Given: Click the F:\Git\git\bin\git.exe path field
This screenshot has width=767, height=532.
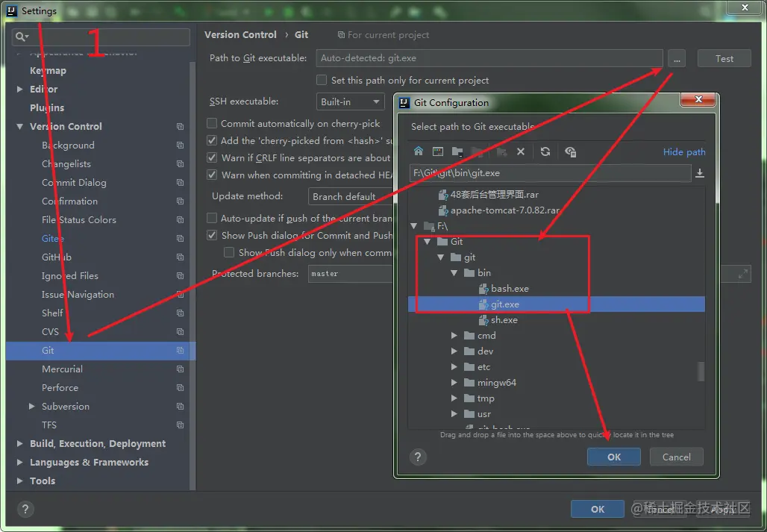Looking at the screenshot, I should [551, 173].
